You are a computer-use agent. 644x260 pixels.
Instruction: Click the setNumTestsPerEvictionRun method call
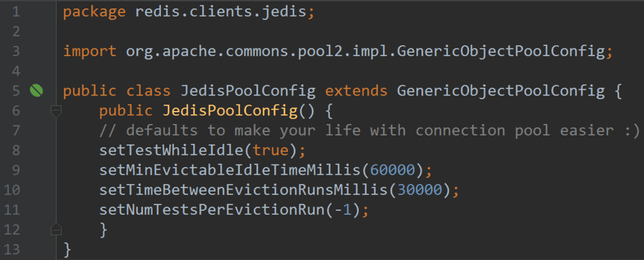coord(216,210)
